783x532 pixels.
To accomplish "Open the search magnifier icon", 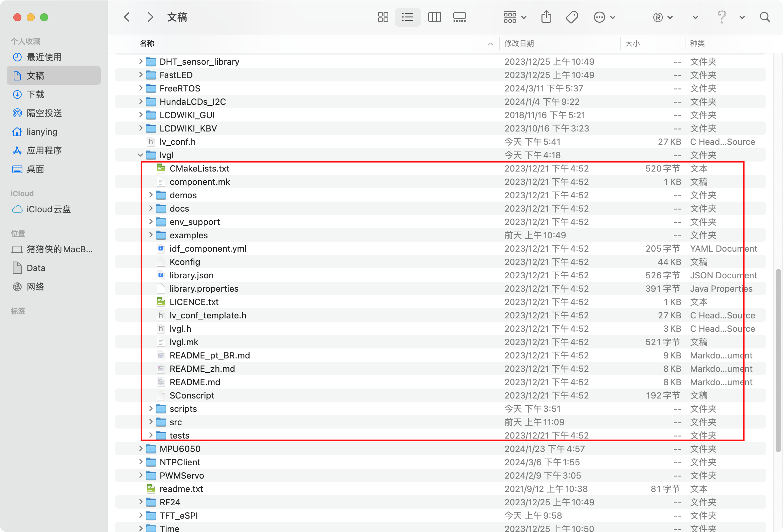I will click(765, 17).
